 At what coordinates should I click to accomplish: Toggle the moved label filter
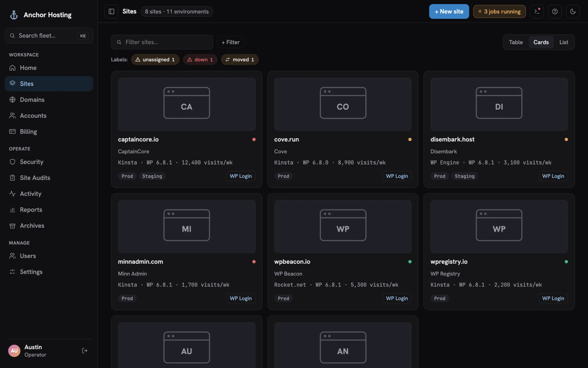click(x=240, y=59)
